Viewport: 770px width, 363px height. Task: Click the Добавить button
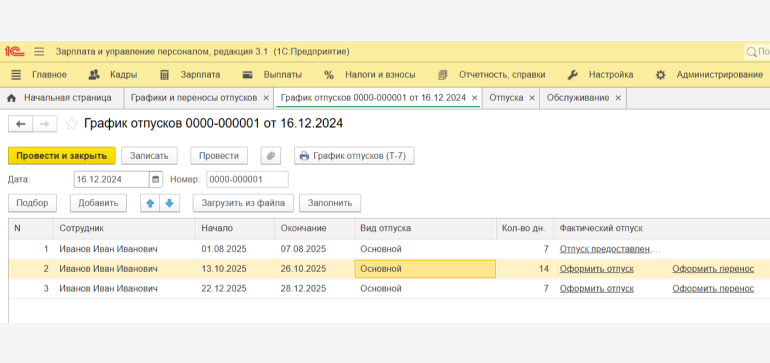click(x=98, y=203)
